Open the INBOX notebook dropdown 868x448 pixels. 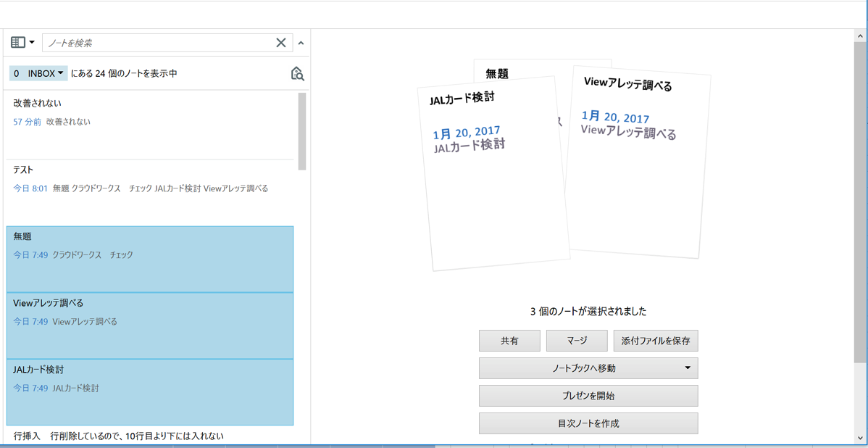pos(38,73)
